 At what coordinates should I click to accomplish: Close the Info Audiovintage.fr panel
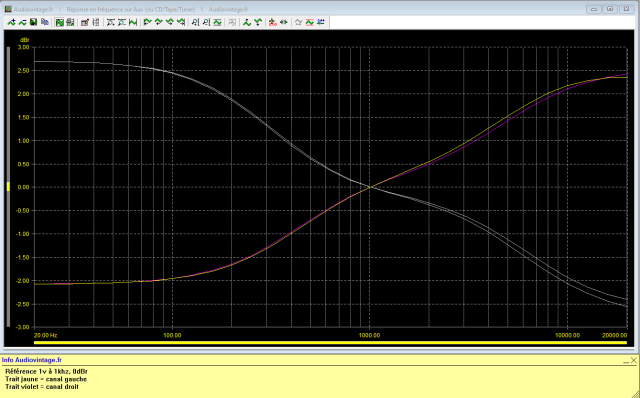[633, 360]
